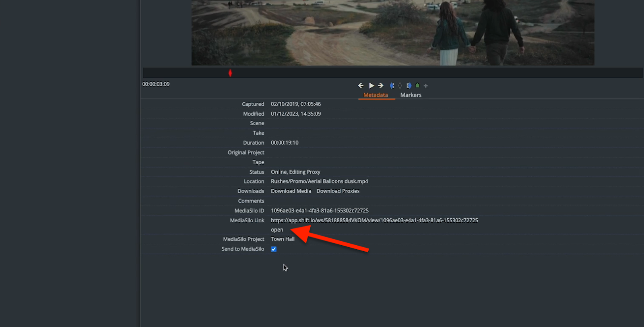The image size is (644, 327).
Task: Switch to the Metadata tab
Action: [x=376, y=95]
